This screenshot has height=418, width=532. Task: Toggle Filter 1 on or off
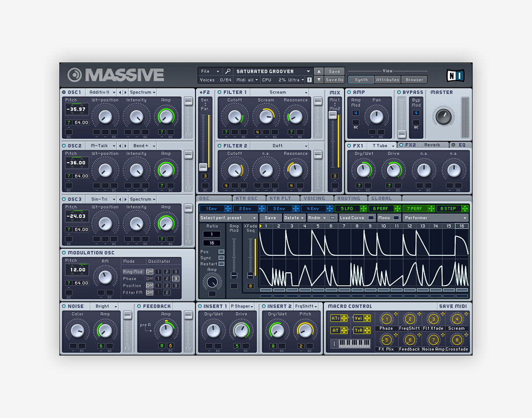pyautogui.click(x=219, y=92)
